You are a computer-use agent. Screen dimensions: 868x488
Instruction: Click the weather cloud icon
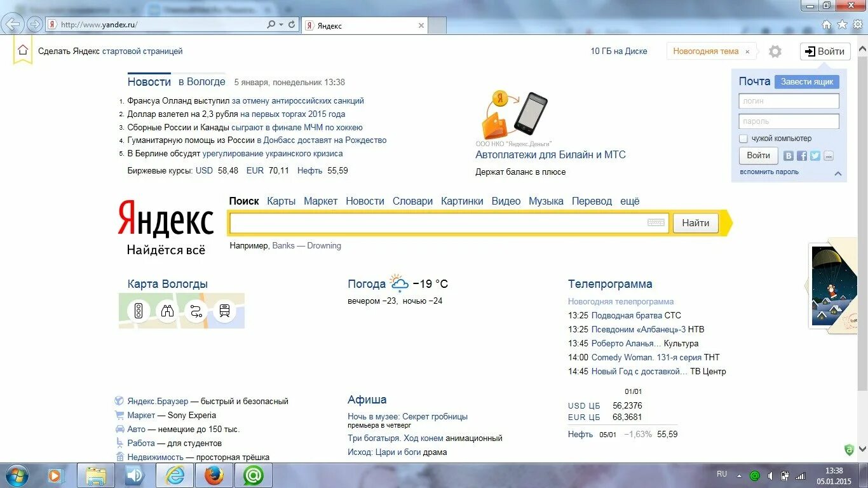tap(399, 283)
